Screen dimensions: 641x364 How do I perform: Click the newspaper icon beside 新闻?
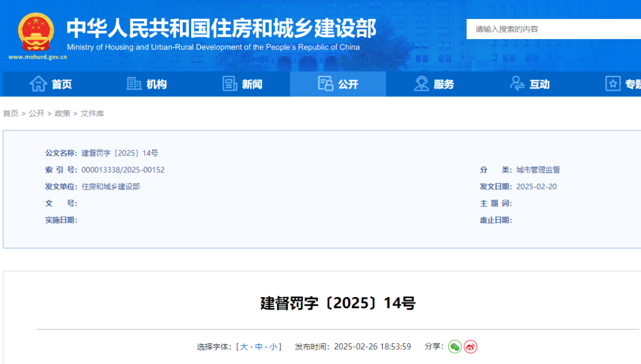[230, 84]
